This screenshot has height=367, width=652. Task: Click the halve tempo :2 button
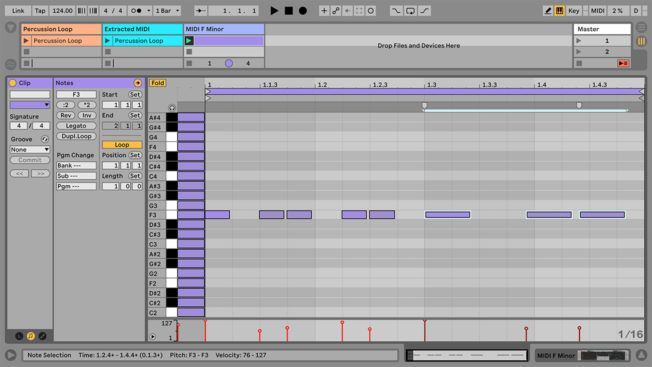66,105
